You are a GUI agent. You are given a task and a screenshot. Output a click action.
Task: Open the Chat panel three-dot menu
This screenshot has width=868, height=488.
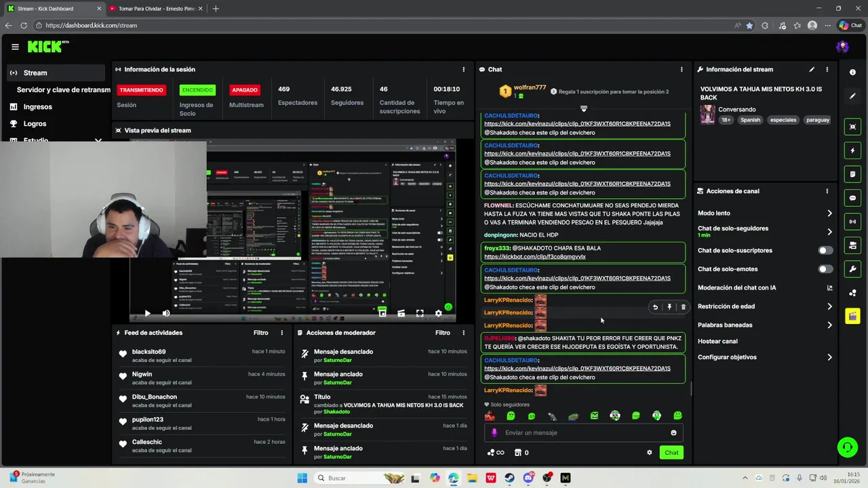682,69
